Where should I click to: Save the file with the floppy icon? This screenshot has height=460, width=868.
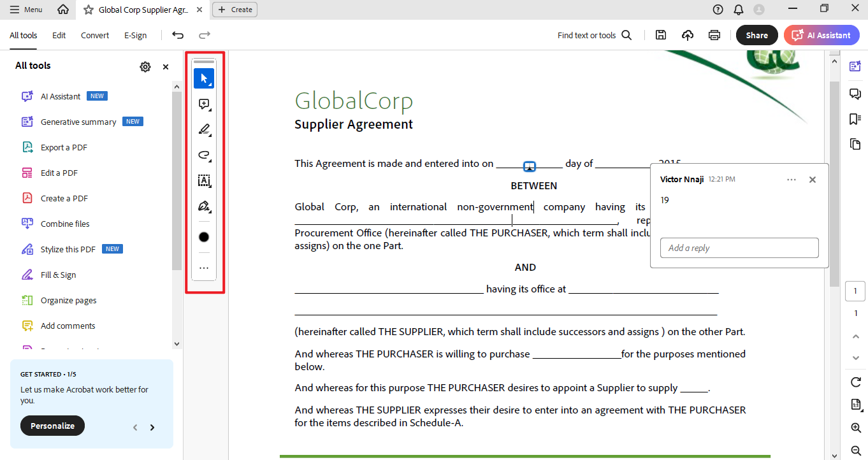coord(661,36)
